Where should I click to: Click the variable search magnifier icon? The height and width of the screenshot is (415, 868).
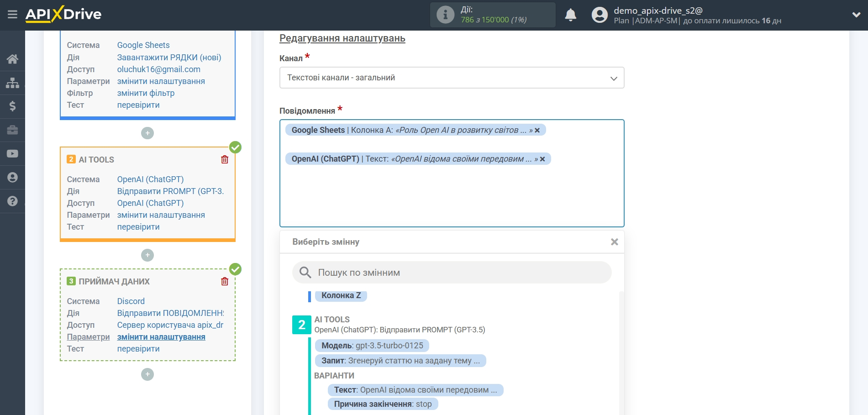(x=305, y=273)
